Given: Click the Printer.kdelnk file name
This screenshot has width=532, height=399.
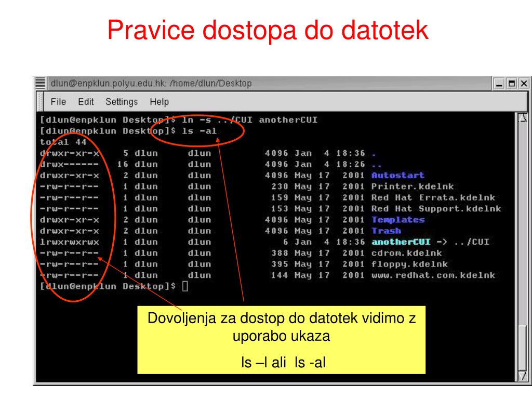Looking at the screenshot, I should [x=412, y=187].
